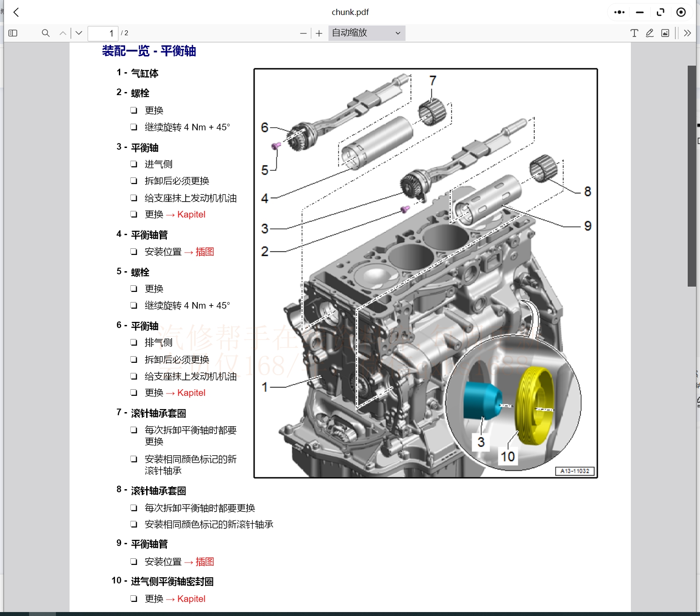Open the search magnifier tool
This screenshot has width=700, height=616.
coord(45,33)
